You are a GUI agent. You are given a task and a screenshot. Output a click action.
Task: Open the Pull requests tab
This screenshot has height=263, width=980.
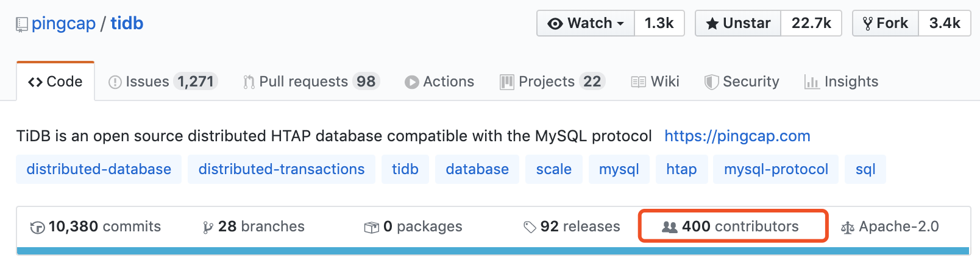pyautogui.click(x=311, y=82)
